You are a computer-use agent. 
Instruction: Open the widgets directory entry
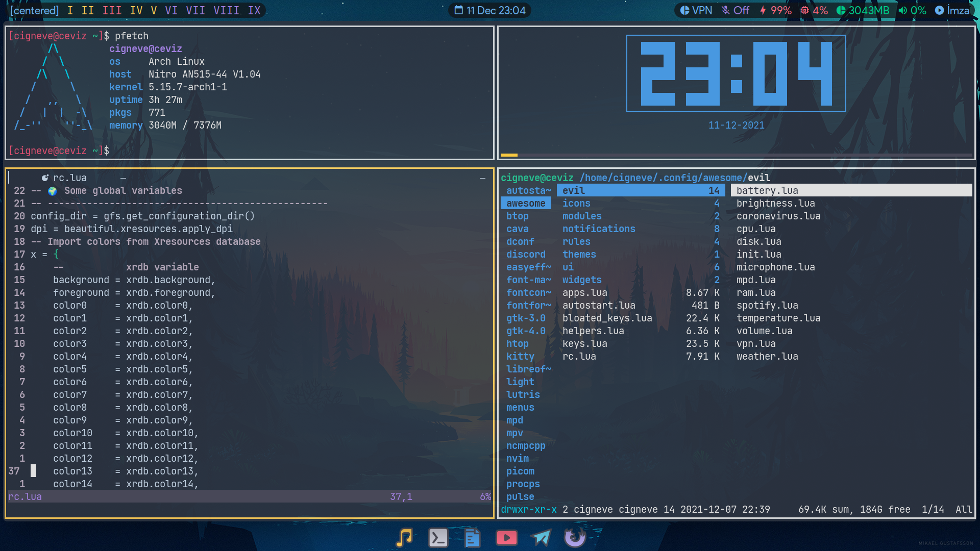[x=582, y=280]
